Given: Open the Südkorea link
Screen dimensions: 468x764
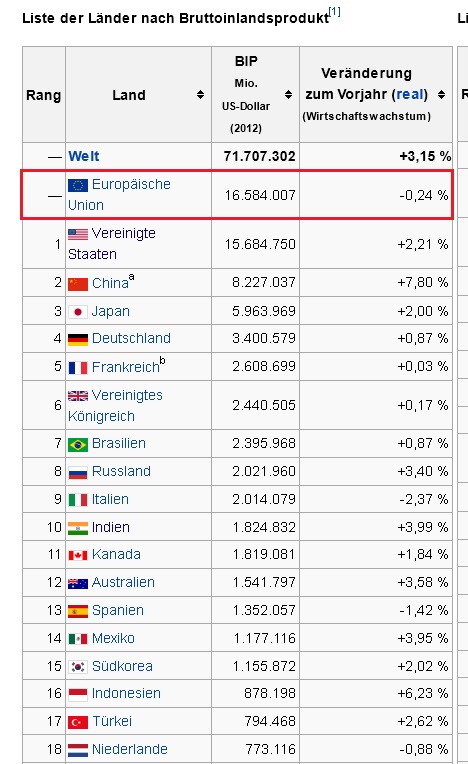Looking at the screenshot, I should pos(122,666).
